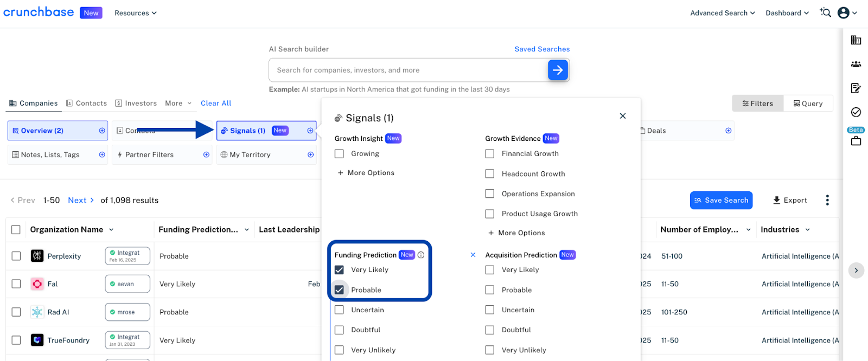The width and height of the screenshot is (868, 361).
Task: Click the Save Search button
Action: (x=721, y=200)
